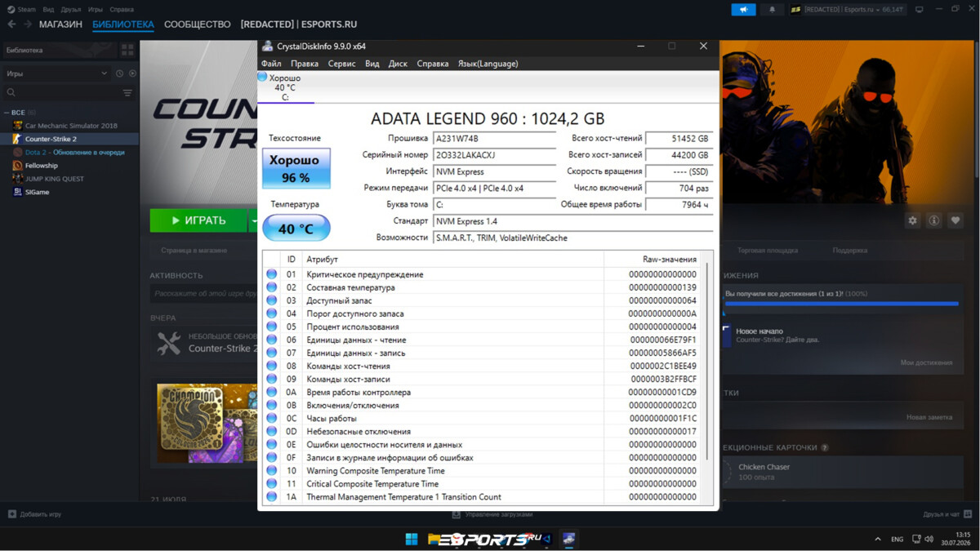This screenshot has width=980, height=551.
Task: Open the Steam notifications bell
Action: click(773, 10)
